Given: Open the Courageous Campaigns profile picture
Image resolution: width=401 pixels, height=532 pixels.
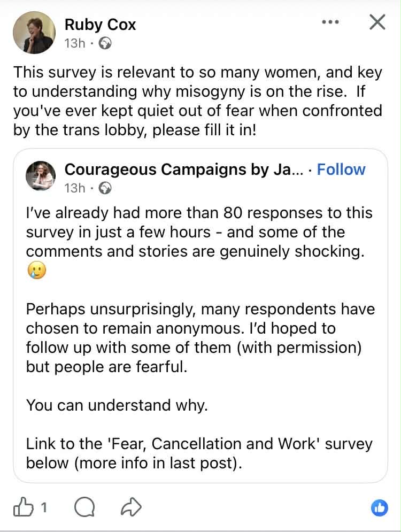Looking at the screenshot, I should point(41,176).
